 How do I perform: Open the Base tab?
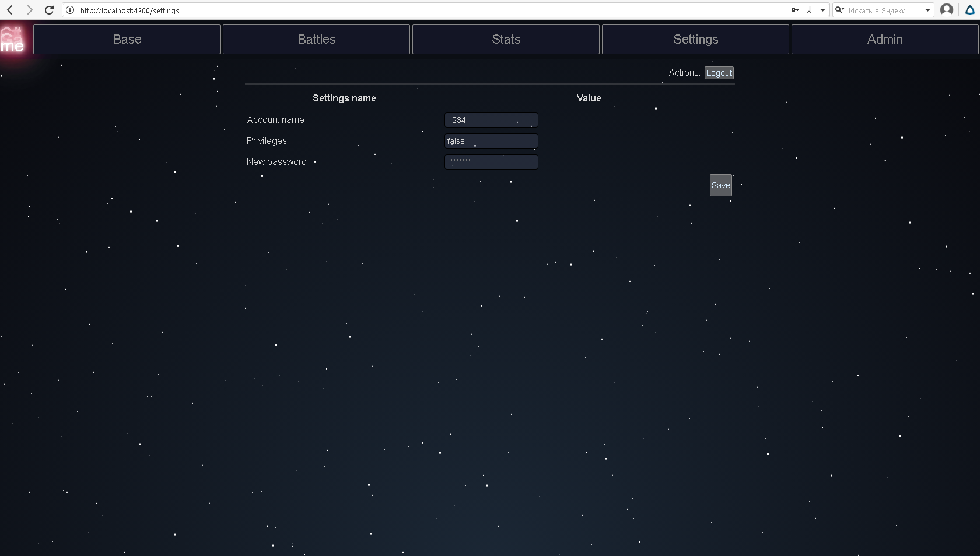point(127,39)
